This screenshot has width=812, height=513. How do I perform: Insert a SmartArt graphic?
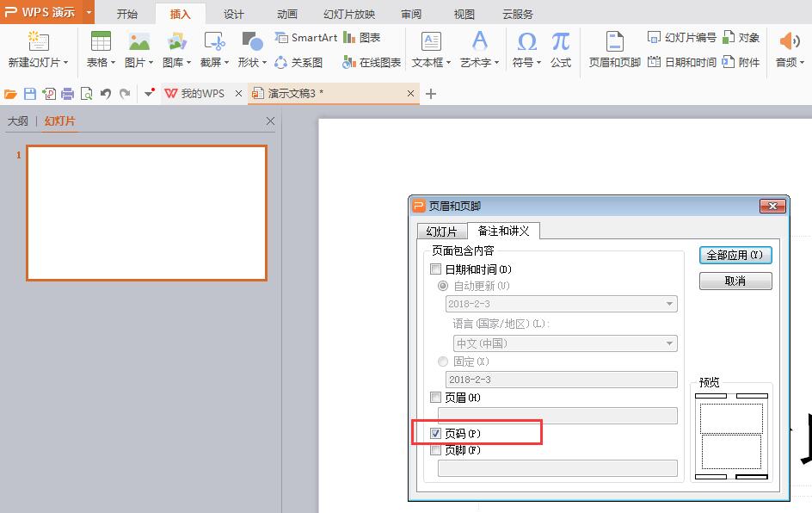pyautogui.click(x=306, y=38)
